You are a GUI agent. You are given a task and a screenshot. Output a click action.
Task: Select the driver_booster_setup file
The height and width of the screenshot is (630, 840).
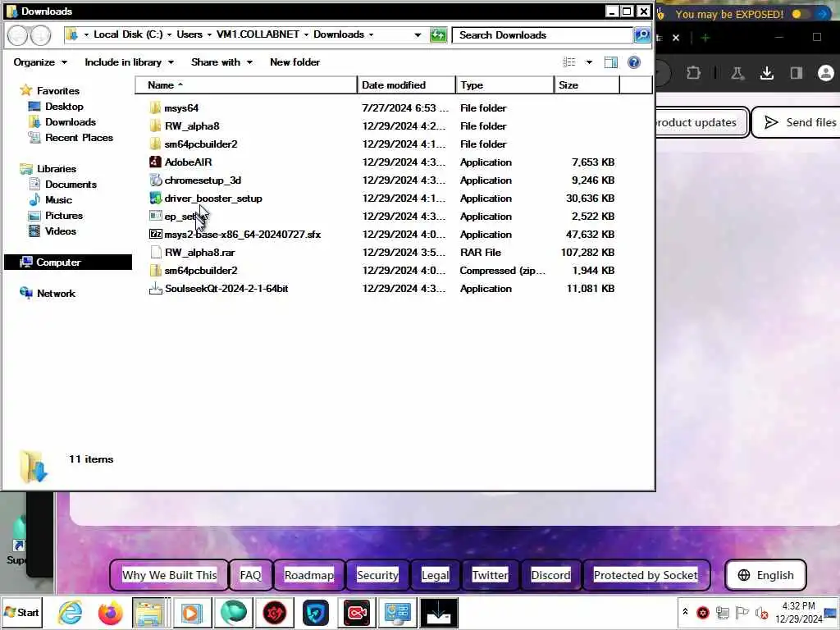pyautogui.click(x=206, y=199)
